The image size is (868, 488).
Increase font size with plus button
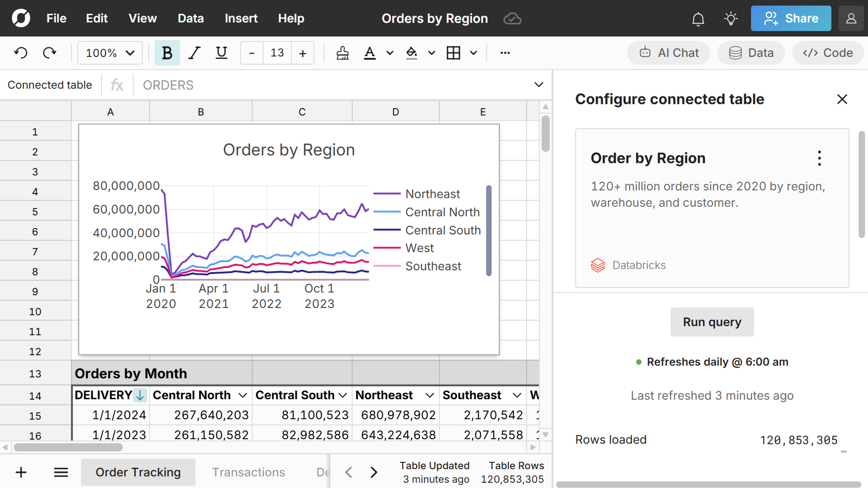[x=303, y=53]
